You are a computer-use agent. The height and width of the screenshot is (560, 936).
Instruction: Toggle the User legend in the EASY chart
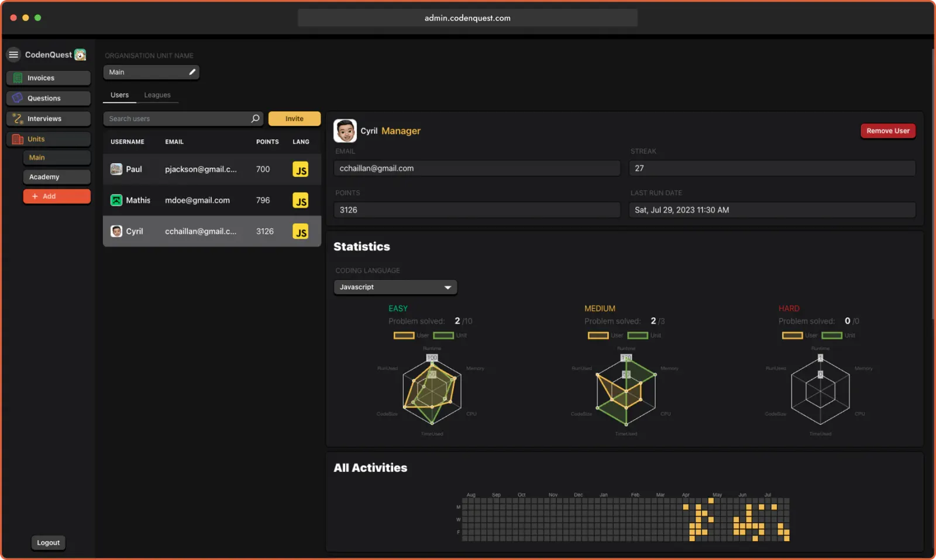[411, 335]
